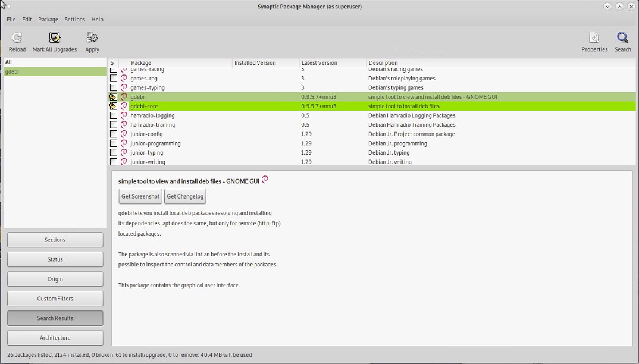Sort list by Package column header
639x364 pixels.
click(x=142, y=62)
